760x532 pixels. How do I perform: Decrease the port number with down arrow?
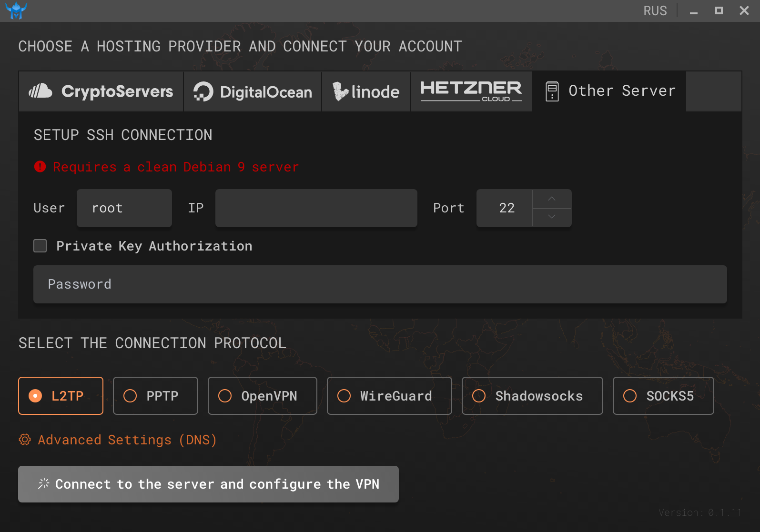pyautogui.click(x=552, y=217)
